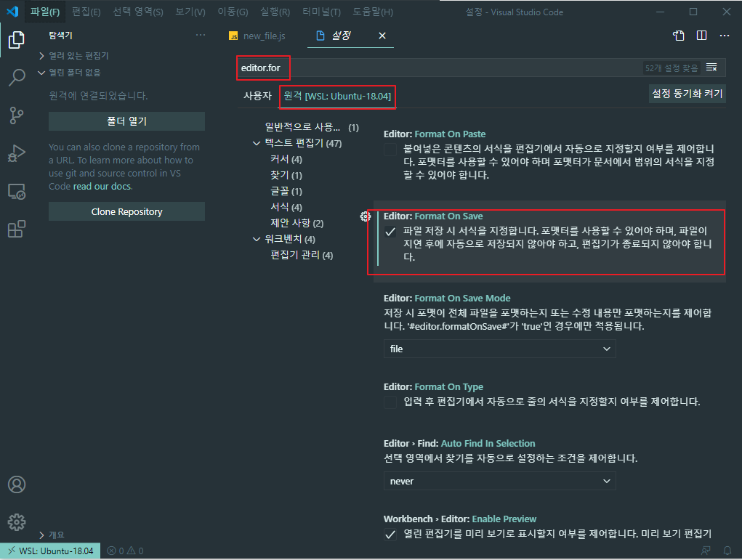The height and width of the screenshot is (560, 742).
Task: Click the 설정 동기화 켜기 button
Action: coord(687,94)
